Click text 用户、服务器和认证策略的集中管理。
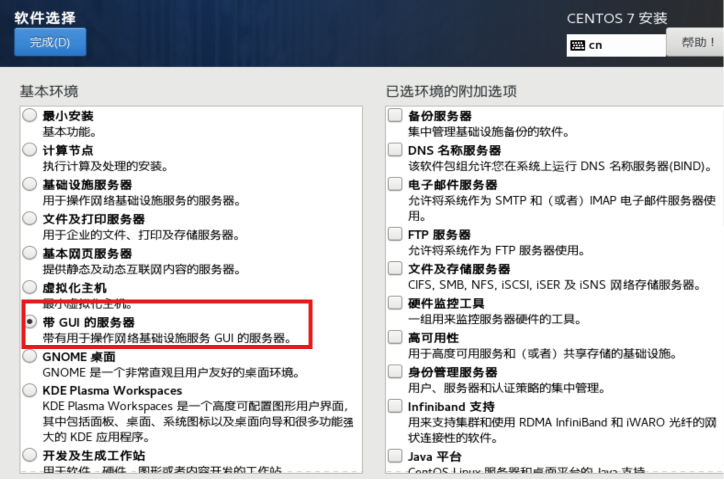The height and width of the screenshot is (480, 724). coord(507,388)
